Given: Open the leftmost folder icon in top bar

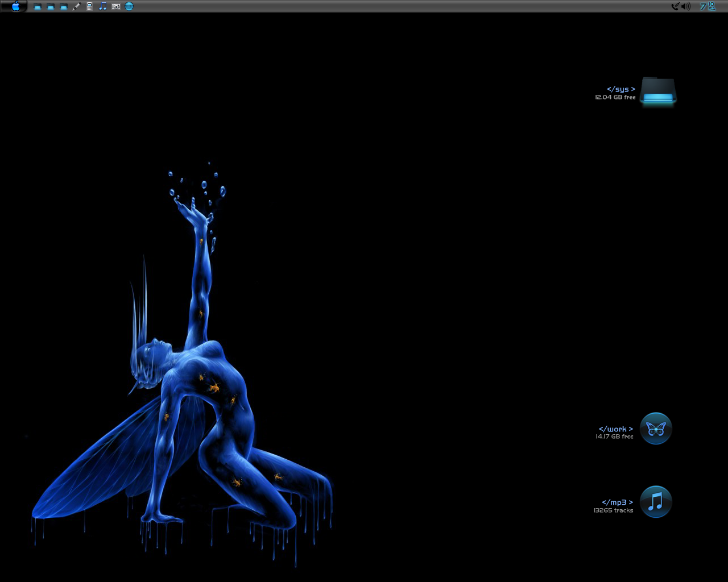Looking at the screenshot, I should (38, 6).
